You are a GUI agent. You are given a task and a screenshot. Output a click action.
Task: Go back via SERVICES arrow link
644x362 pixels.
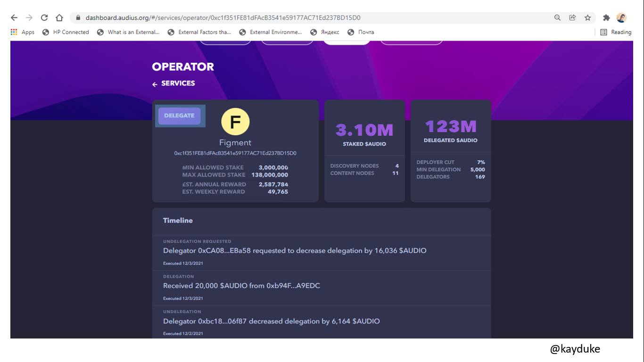pyautogui.click(x=173, y=83)
